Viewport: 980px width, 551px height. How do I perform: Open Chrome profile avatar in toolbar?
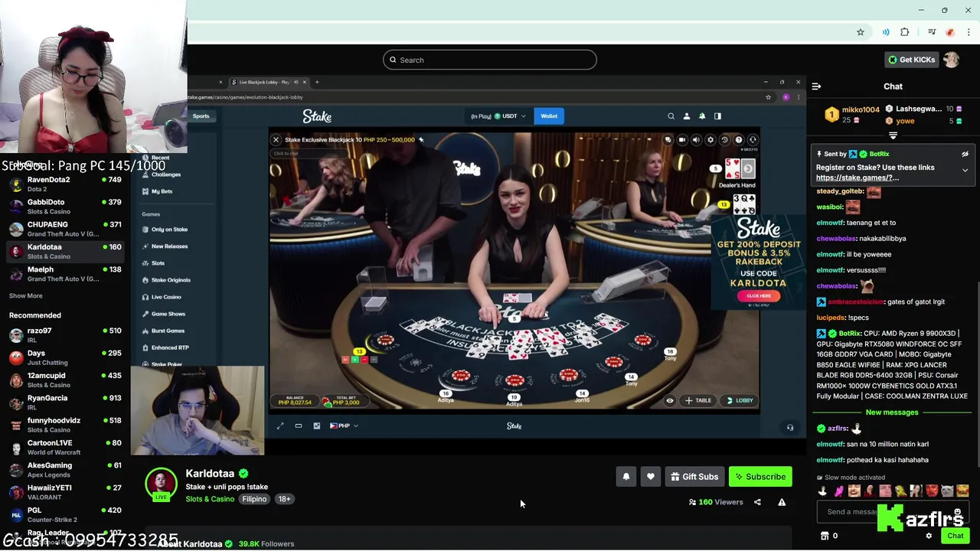pyautogui.click(x=950, y=32)
